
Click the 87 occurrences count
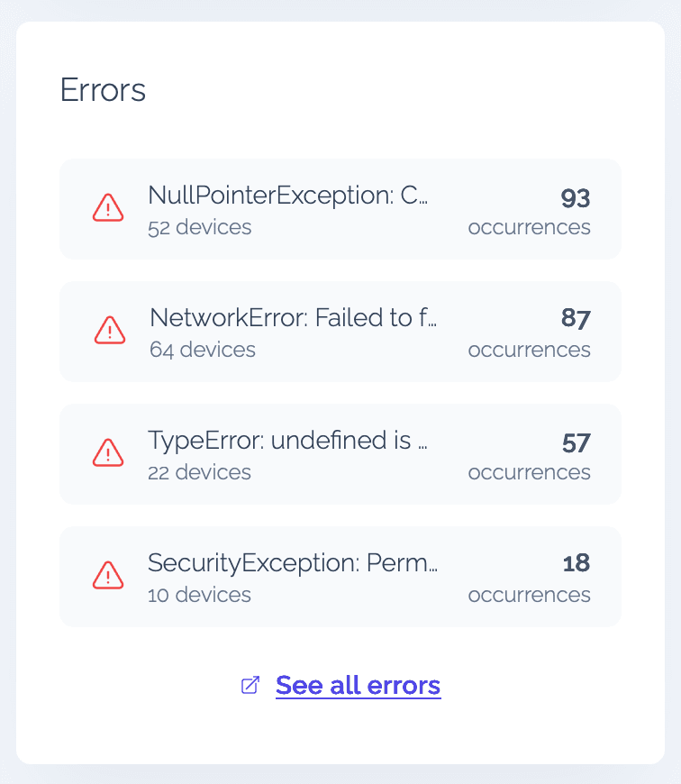[x=575, y=320]
